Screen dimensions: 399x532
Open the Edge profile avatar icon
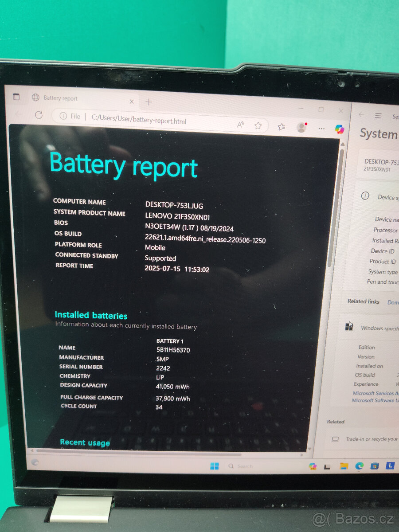click(x=302, y=128)
